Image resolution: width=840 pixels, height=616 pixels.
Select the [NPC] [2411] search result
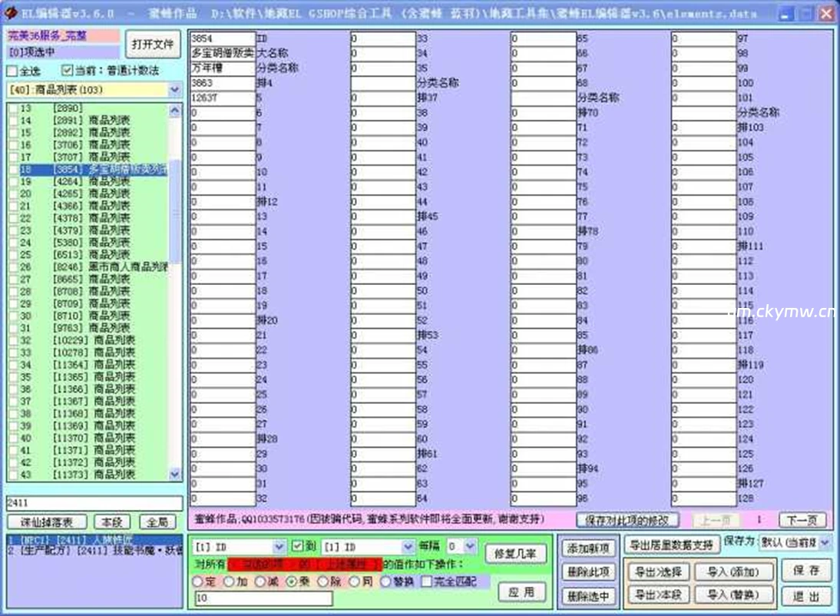point(94,540)
